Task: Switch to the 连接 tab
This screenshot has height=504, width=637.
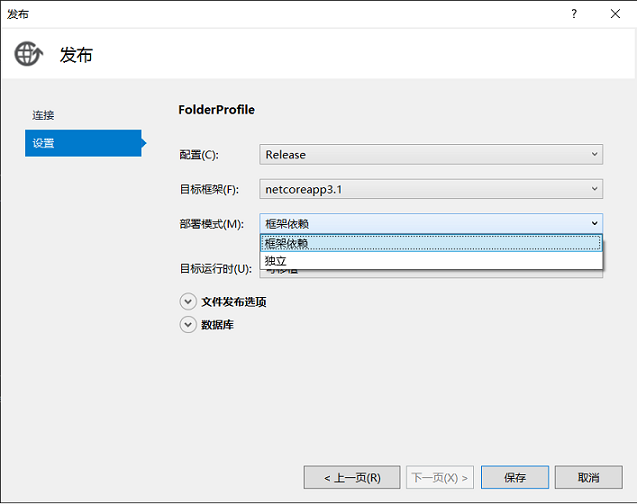Action: tap(43, 115)
